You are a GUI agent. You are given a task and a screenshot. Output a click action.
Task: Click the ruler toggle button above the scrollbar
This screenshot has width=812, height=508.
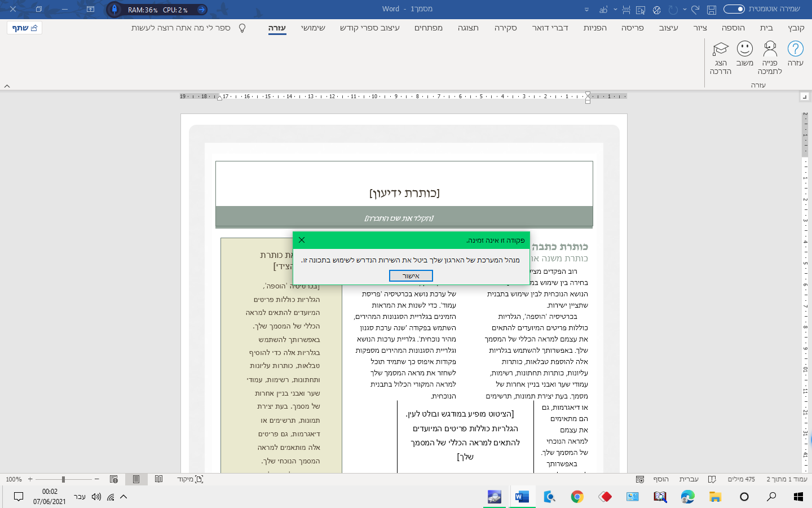(x=805, y=97)
